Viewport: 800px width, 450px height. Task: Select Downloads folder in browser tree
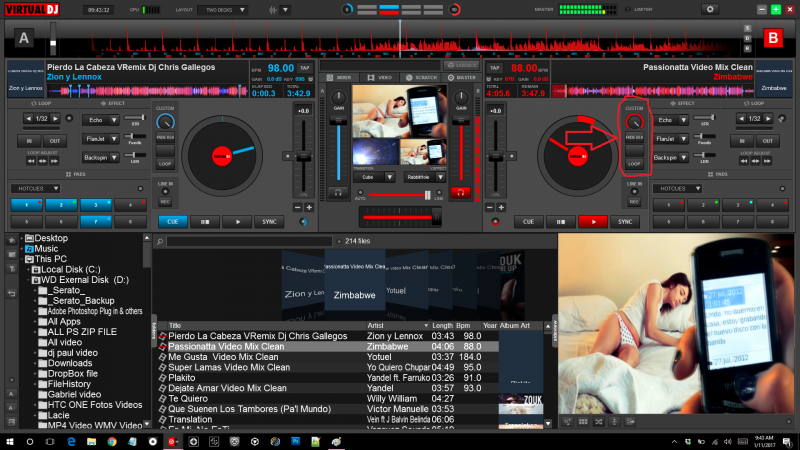coord(70,363)
